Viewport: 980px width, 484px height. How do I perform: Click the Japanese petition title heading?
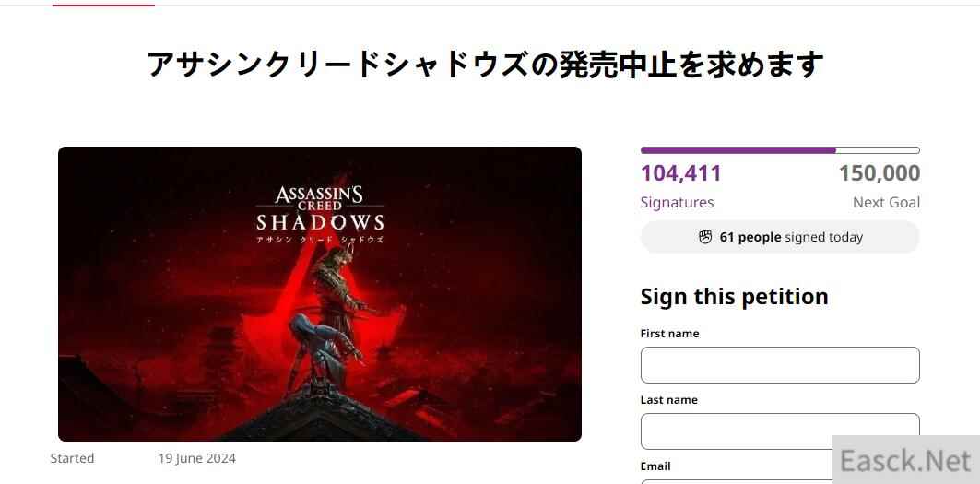click(485, 65)
